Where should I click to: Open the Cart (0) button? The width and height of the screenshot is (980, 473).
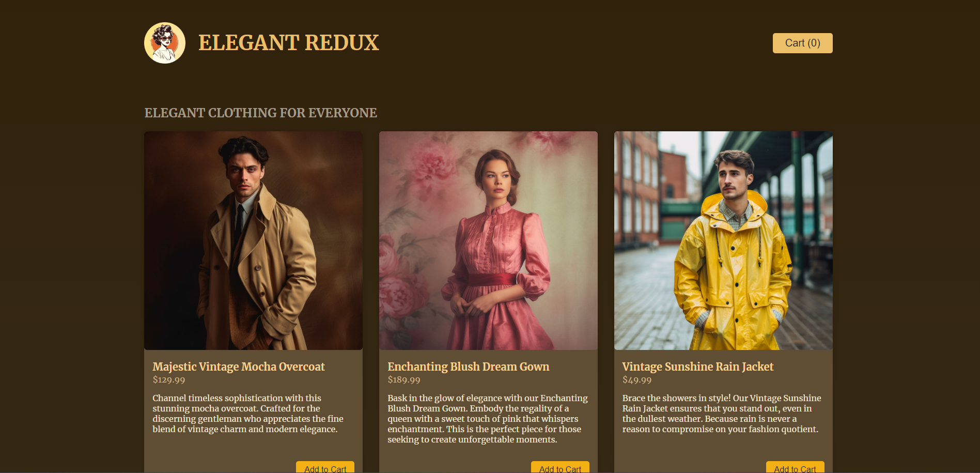[802, 43]
